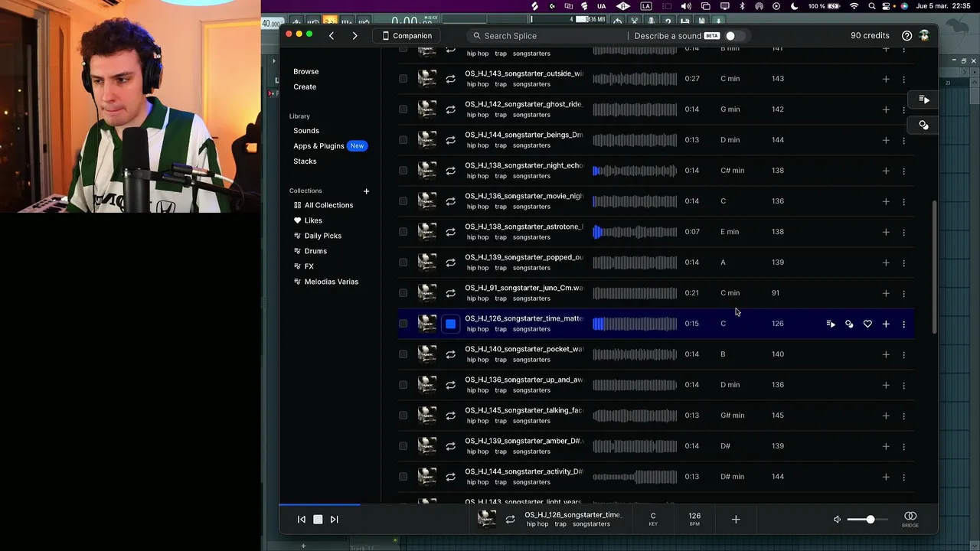
Task: Like the time_matte sample with heart
Action: (x=867, y=324)
